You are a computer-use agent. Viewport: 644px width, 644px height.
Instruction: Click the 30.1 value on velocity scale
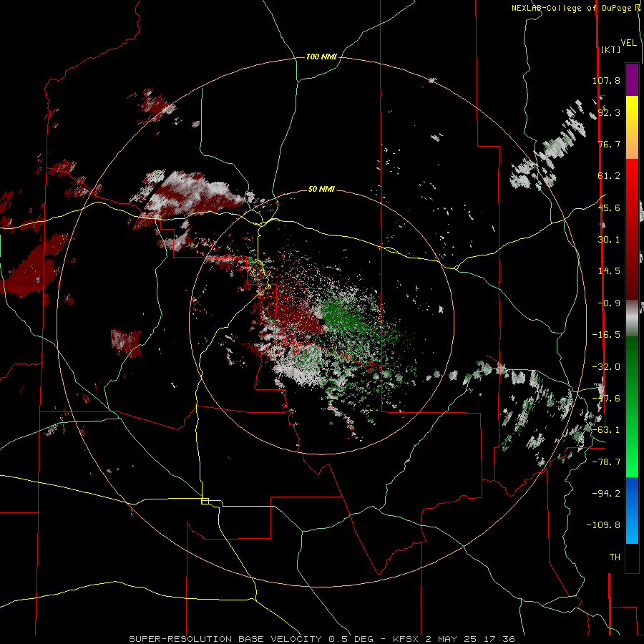(x=609, y=240)
